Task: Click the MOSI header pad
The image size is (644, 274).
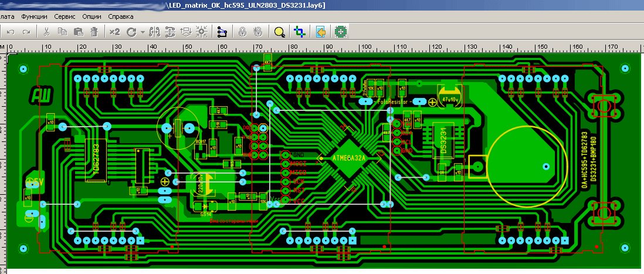Action: (286, 164)
